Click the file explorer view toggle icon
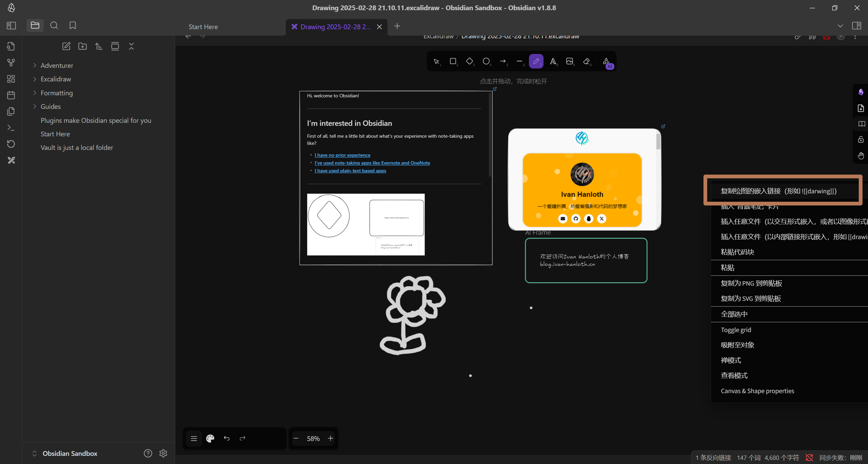Viewport: 868px width, 464px height. click(x=115, y=46)
